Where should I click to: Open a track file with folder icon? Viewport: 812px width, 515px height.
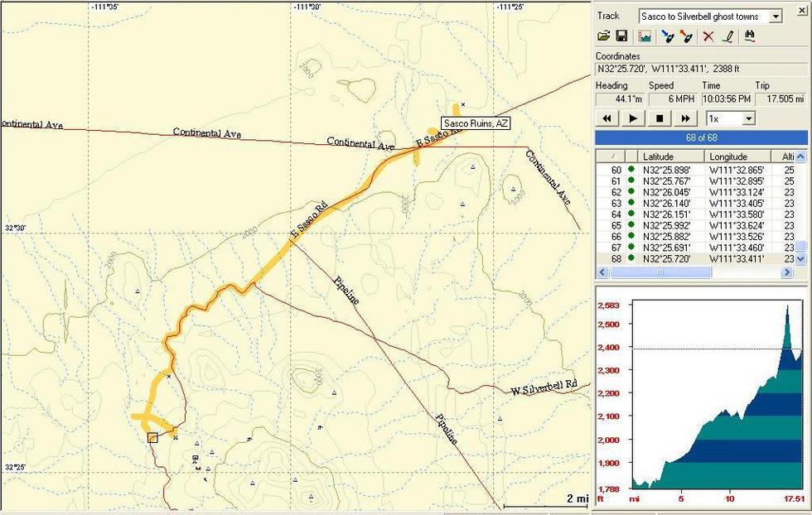(x=604, y=36)
